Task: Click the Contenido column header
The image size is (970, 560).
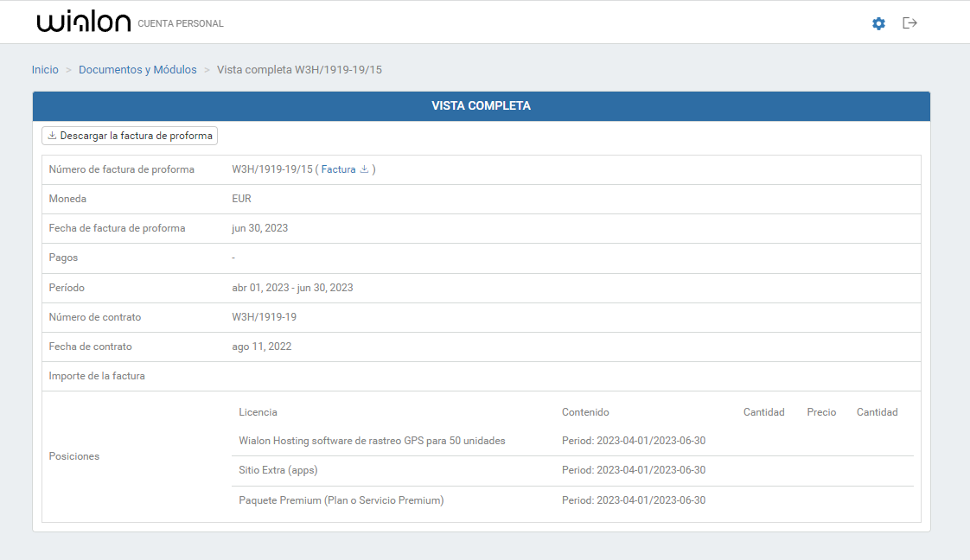Action: 585,412
